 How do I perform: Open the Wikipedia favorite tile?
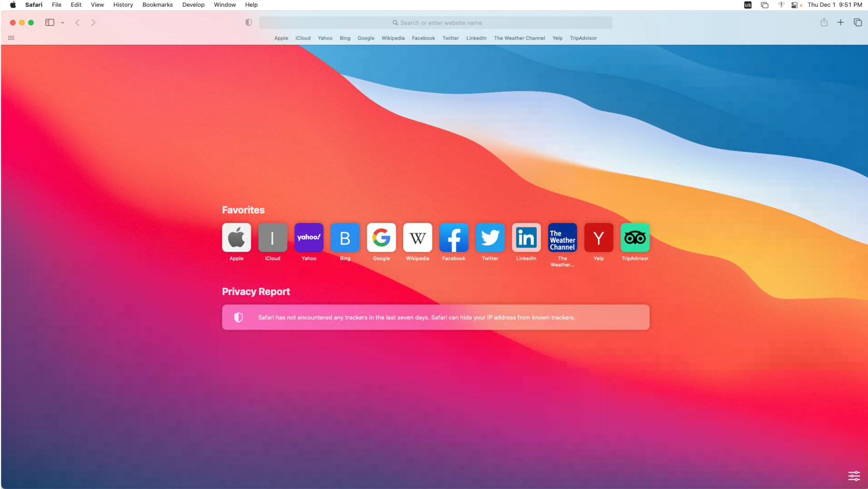coord(418,237)
